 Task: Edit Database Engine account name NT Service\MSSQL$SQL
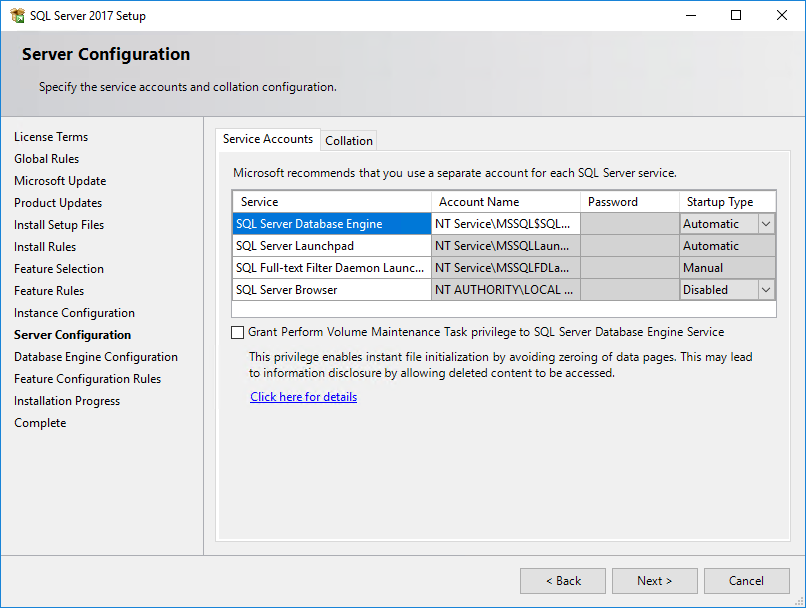pyautogui.click(x=506, y=224)
